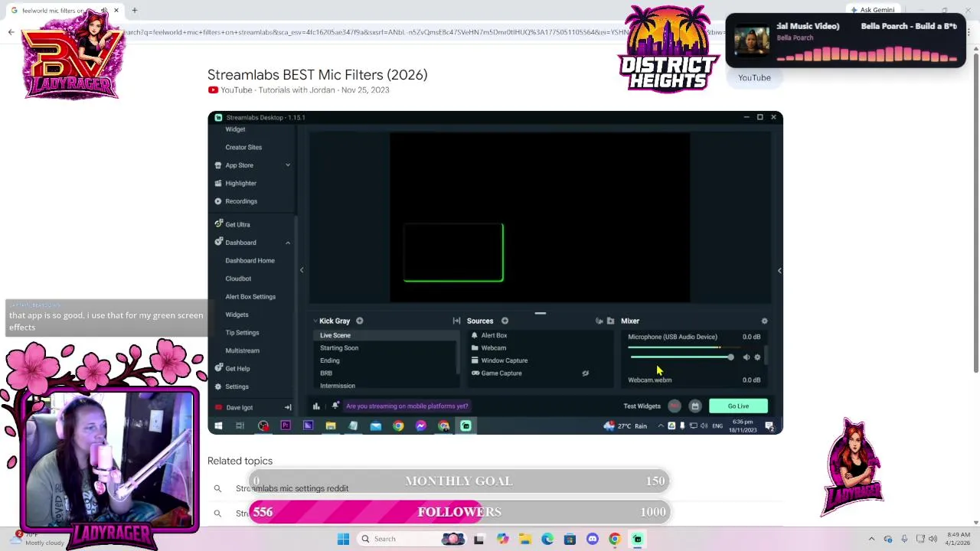
Task: Select the Live Scene scene
Action: coord(335,335)
